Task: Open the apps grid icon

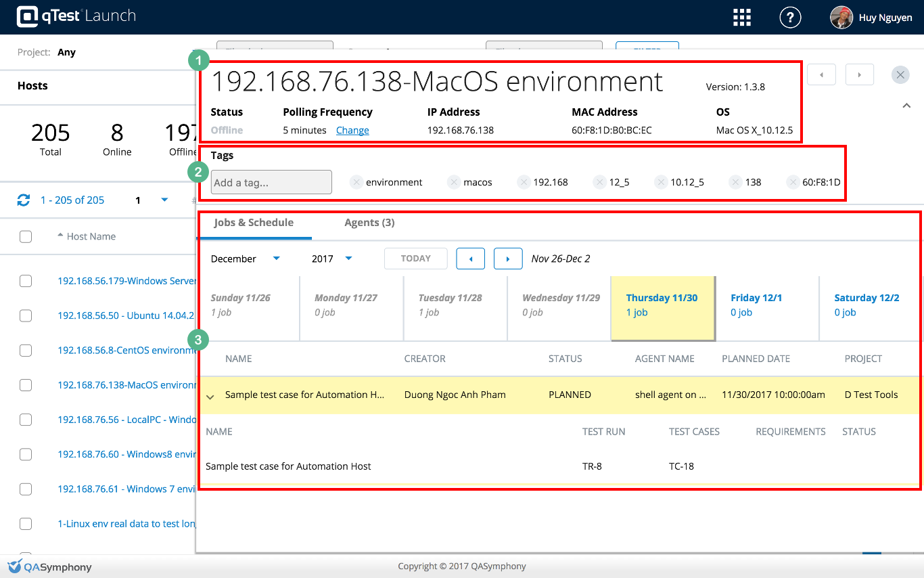Action: pos(742,18)
